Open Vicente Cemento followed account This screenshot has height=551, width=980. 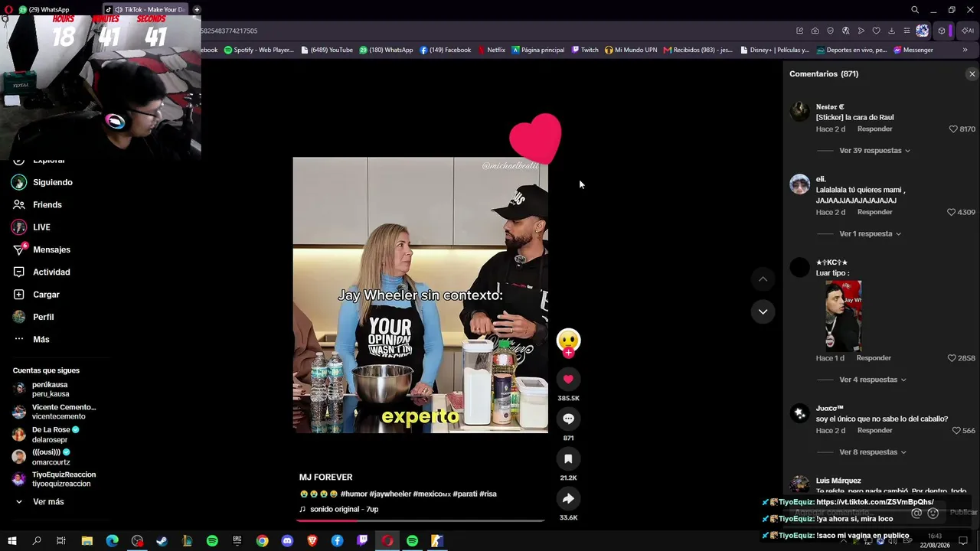pyautogui.click(x=54, y=412)
